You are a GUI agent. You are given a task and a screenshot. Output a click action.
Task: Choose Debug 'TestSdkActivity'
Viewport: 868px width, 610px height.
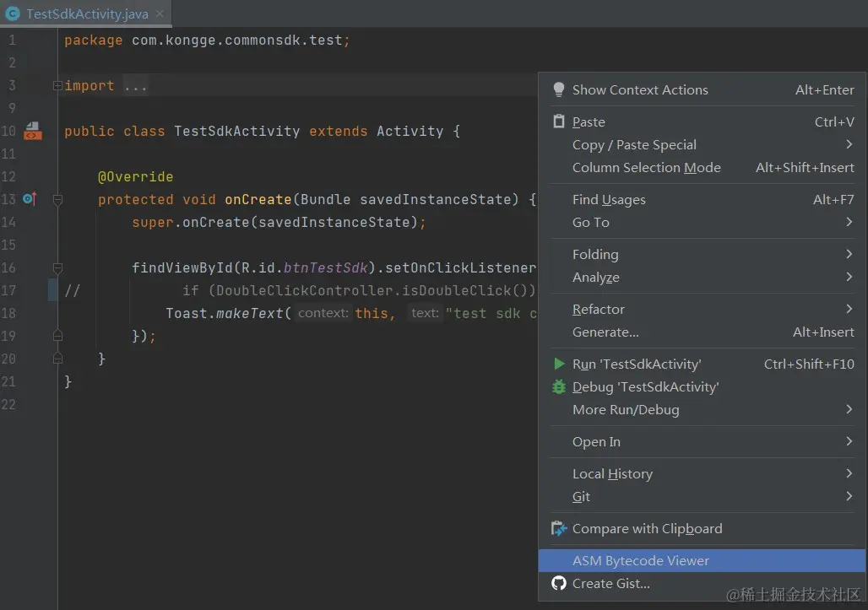click(702, 387)
